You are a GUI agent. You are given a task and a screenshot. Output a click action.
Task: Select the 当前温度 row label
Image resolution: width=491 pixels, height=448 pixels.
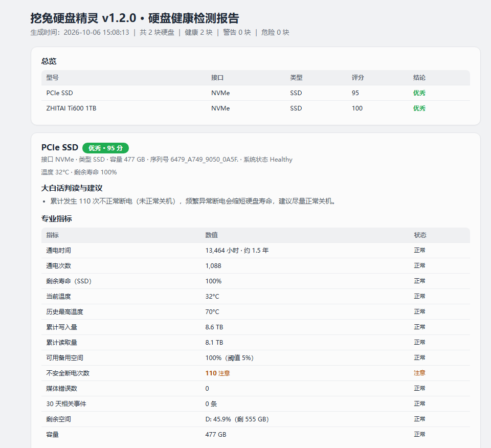click(x=58, y=297)
